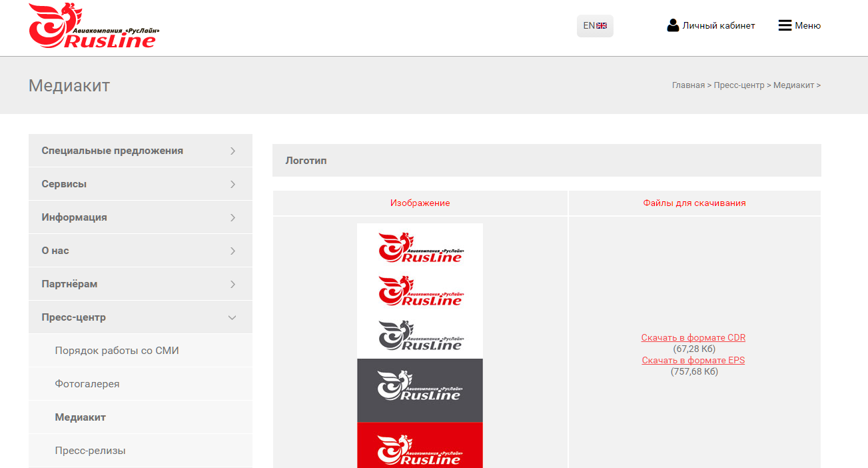Click the white logo on dark gray background
The image size is (868, 468).
pos(420,390)
